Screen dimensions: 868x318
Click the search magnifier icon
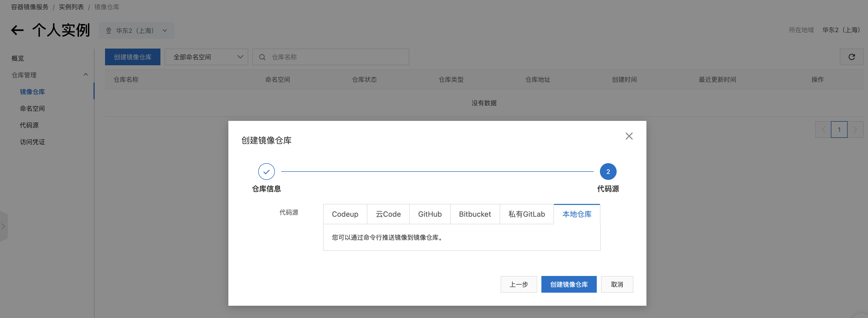click(x=262, y=57)
